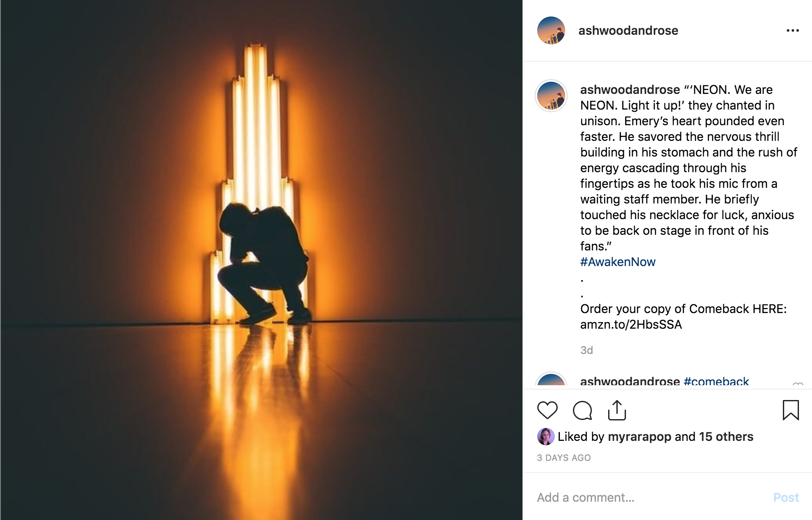Click the avatar next to the #comeback comment
Image resolution: width=812 pixels, height=520 pixels.
tap(553, 381)
